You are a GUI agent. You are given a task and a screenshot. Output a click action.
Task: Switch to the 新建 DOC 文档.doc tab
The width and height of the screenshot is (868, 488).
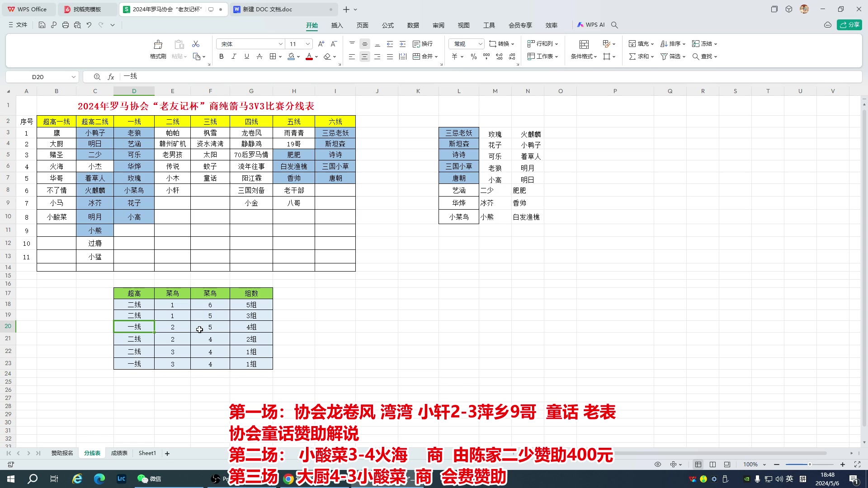click(x=284, y=9)
